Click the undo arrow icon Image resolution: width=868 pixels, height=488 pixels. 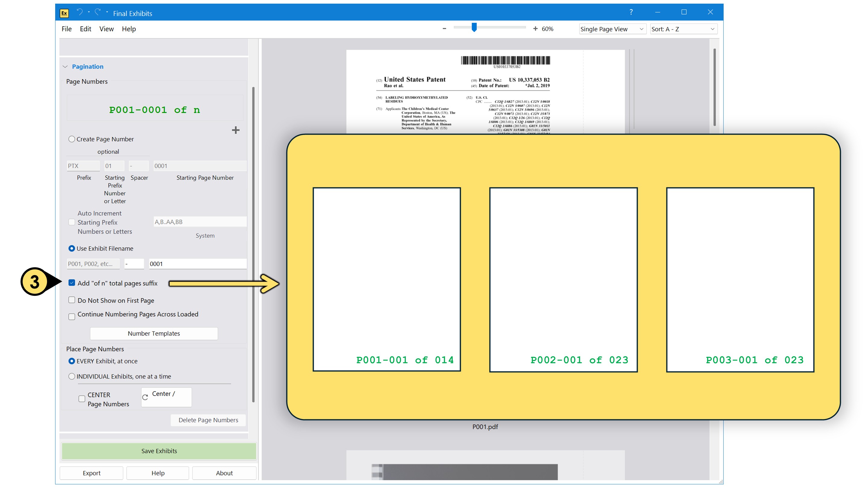pyautogui.click(x=80, y=12)
